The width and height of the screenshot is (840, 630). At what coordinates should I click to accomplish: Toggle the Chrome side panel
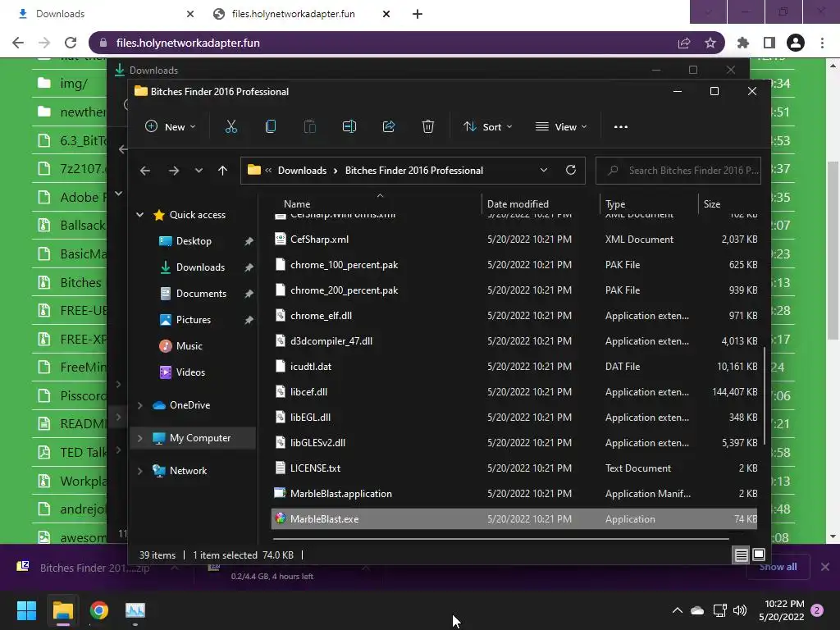[x=769, y=43]
